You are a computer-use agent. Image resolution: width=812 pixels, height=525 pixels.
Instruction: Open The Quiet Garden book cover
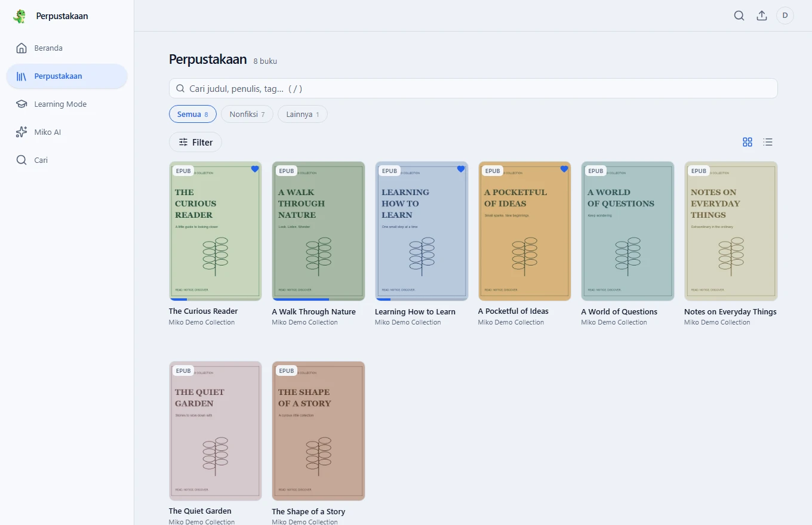click(x=216, y=431)
